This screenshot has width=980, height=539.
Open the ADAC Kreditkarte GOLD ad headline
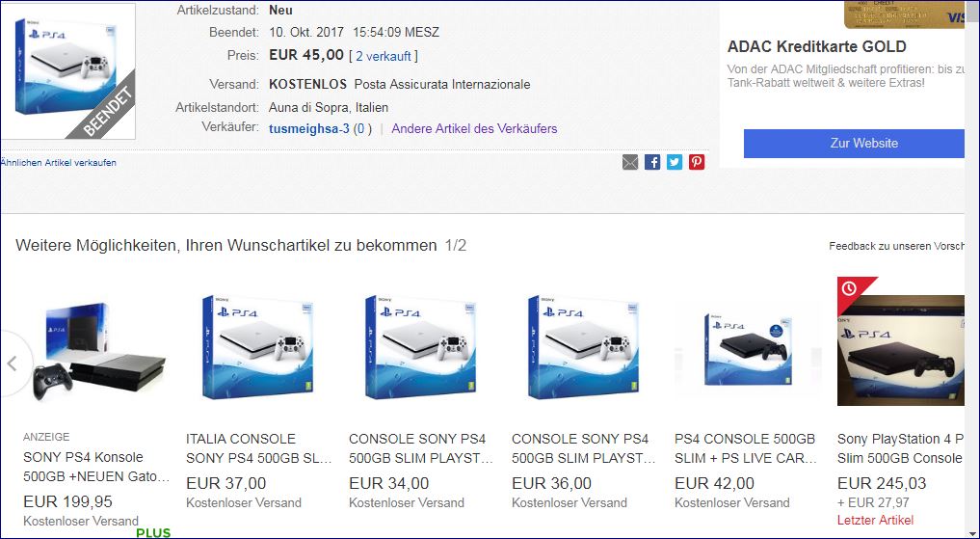pos(816,46)
